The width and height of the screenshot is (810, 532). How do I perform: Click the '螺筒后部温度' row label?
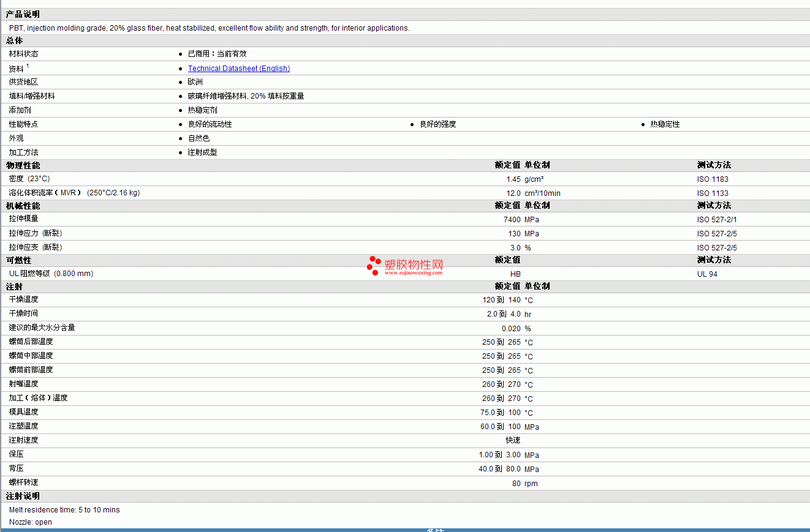[31, 342]
